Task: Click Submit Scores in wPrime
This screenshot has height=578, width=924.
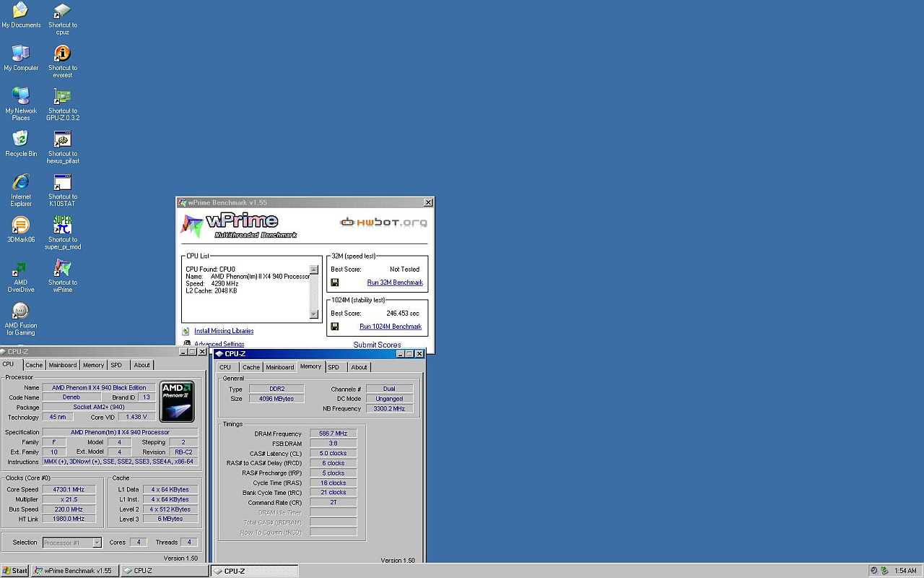Action: click(x=377, y=345)
